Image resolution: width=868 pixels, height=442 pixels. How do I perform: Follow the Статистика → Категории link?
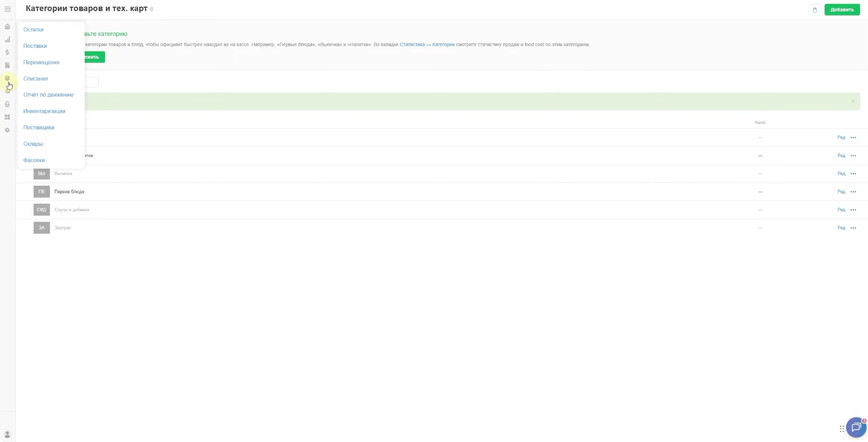(426, 45)
